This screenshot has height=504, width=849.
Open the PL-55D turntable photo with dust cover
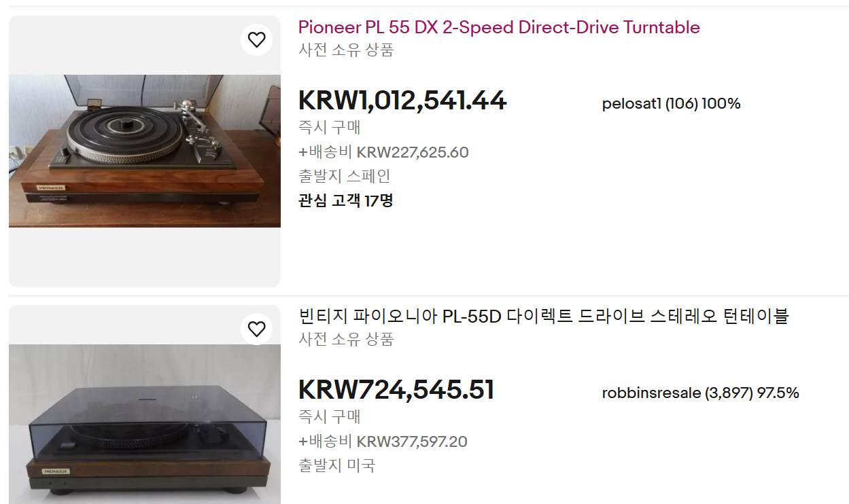[145, 424]
